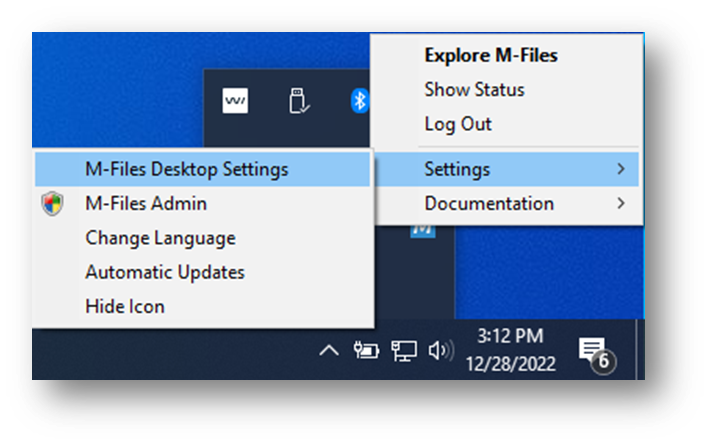Image resolution: width=710 pixels, height=445 pixels.
Task: Open the network status icon in taskbar
Action: click(x=404, y=351)
